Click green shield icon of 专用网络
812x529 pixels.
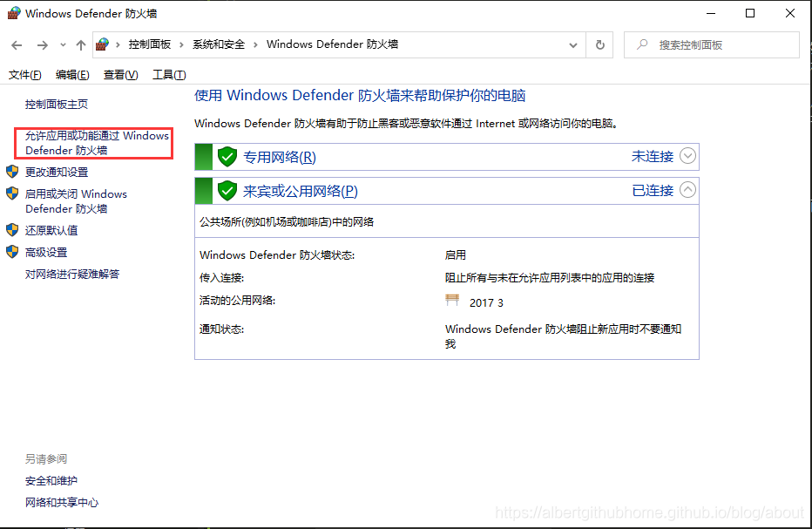(227, 157)
